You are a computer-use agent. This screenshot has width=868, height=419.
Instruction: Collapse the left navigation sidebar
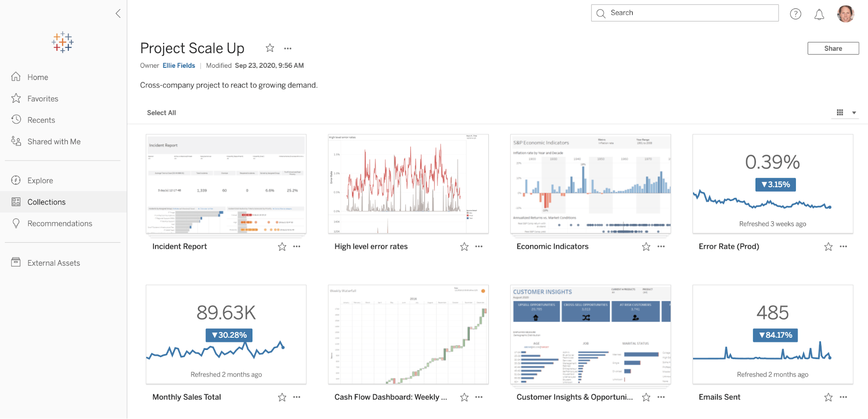[118, 13]
